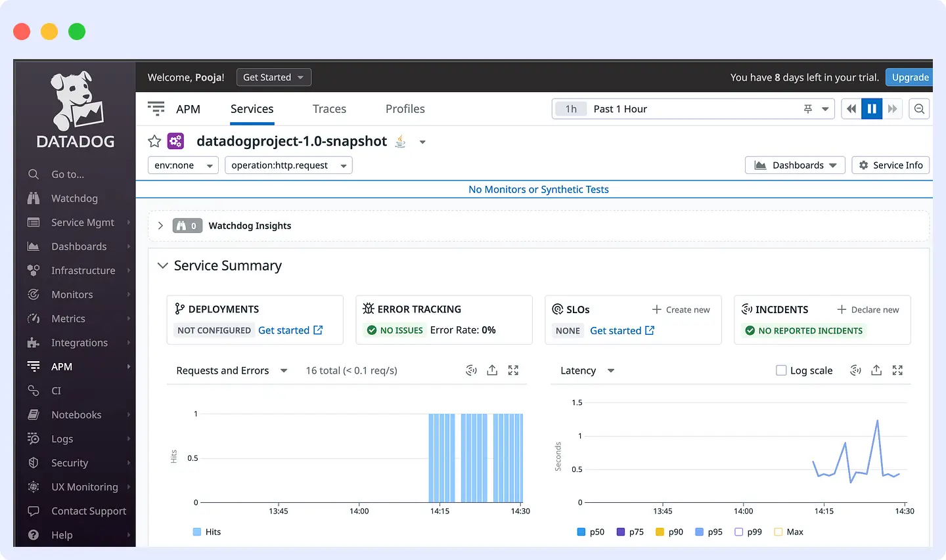Expand the Watchdog Insights panel

click(x=160, y=225)
